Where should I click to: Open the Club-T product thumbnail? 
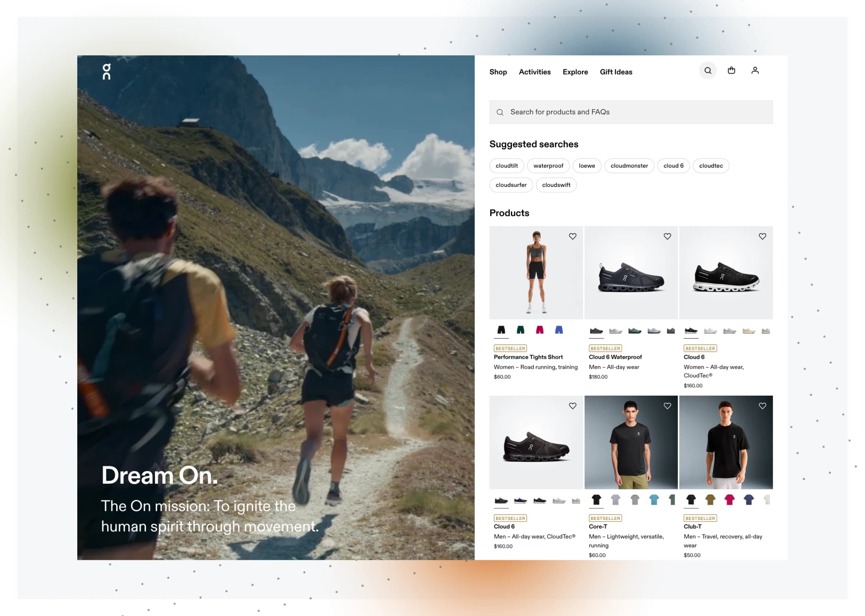coord(725,442)
